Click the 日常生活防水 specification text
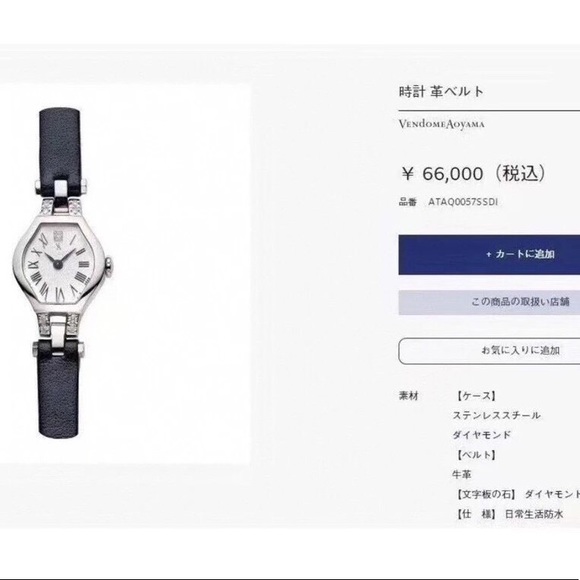 click(534, 514)
